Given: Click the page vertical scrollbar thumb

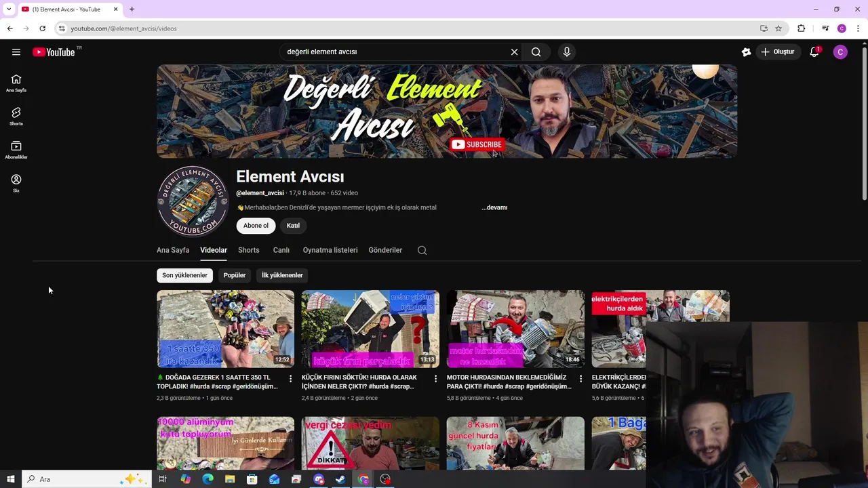Looking at the screenshot, I should tap(864, 123).
